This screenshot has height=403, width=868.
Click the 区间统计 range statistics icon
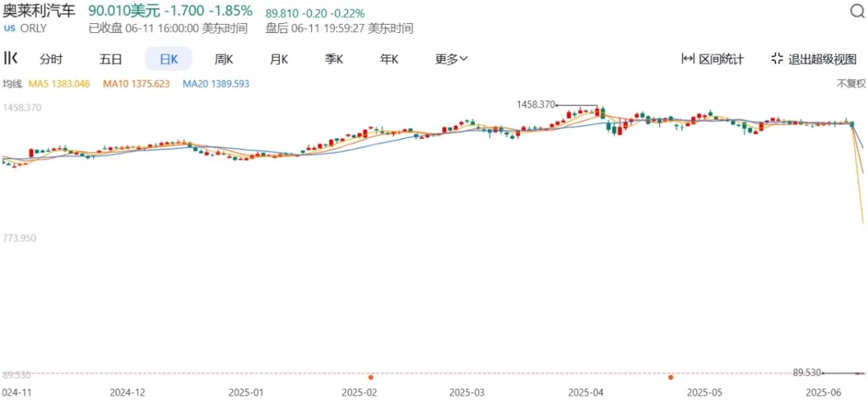pyautogui.click(x=688, y=59)
